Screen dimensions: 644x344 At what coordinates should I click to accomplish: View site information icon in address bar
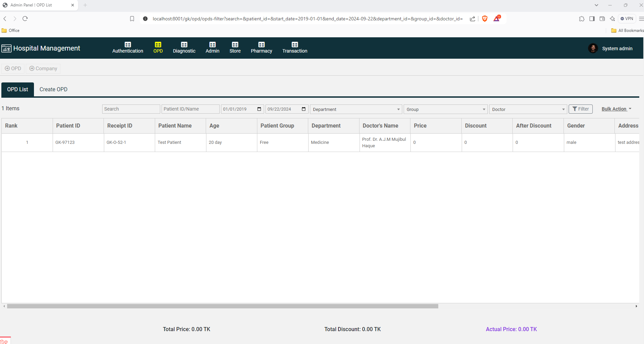coord(145,19)
